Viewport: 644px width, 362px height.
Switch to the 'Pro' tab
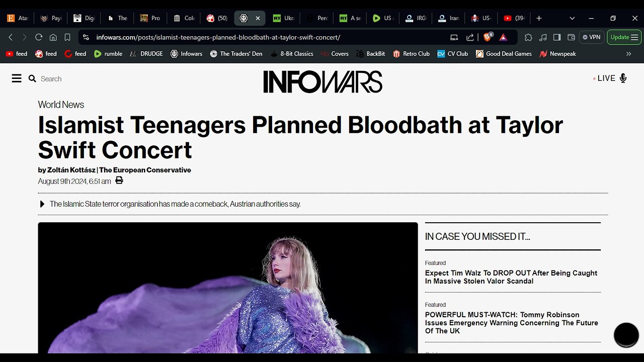(x=150, y=18)
